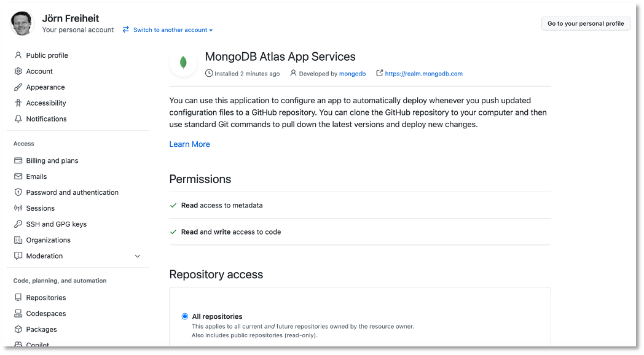Viewport: 644px width, 355px height.
Task: Click the Learn More link
Action: [189, 144]
